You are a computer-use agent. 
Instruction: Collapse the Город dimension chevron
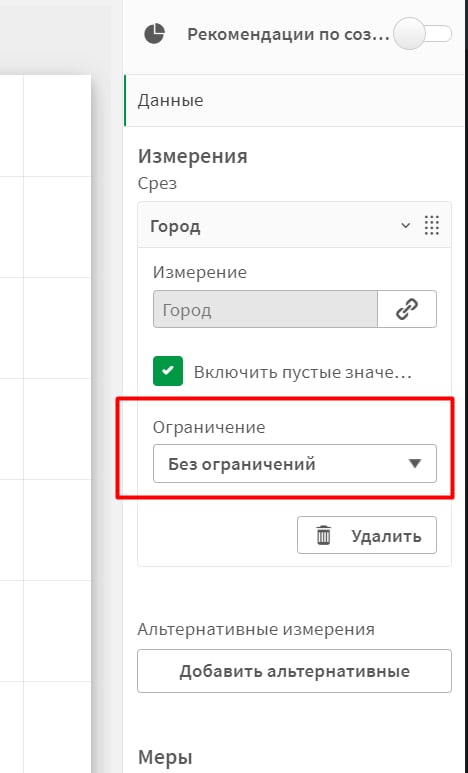pos(405,226)
